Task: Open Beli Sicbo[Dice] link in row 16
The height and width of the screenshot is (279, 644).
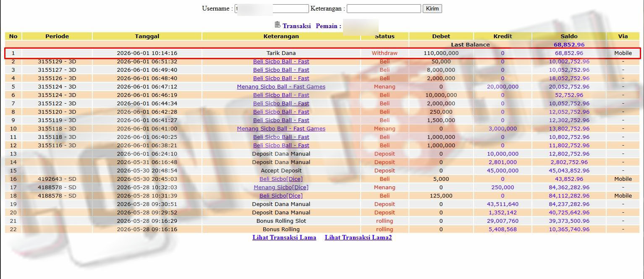Action: [x=281, y=179]
